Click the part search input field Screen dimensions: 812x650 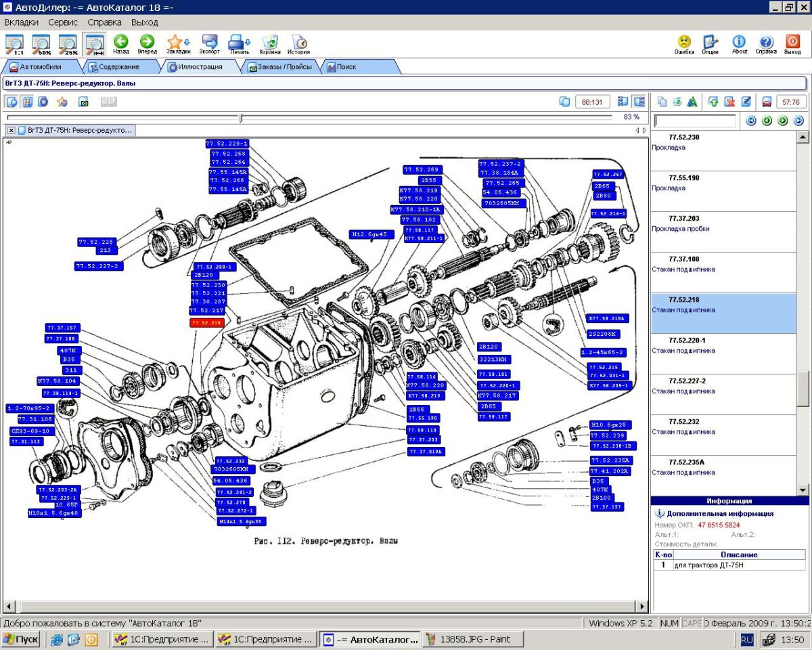695,121
